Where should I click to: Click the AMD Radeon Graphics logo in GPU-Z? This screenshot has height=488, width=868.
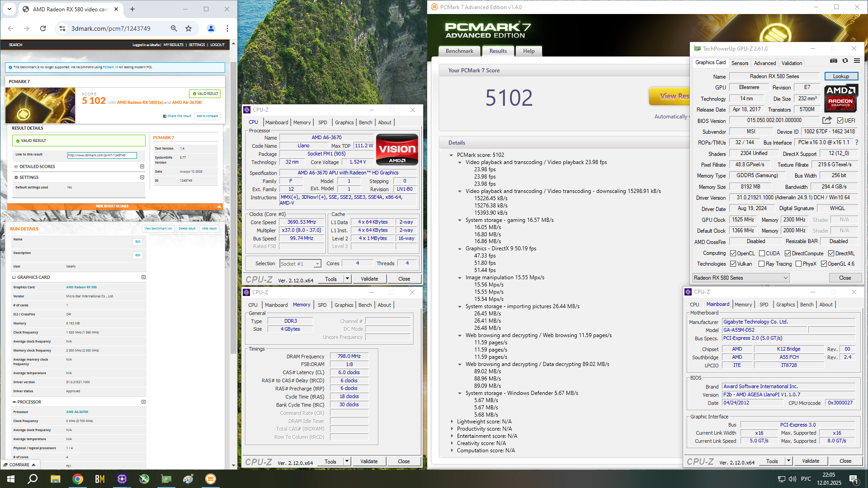[x=840, y=98]
